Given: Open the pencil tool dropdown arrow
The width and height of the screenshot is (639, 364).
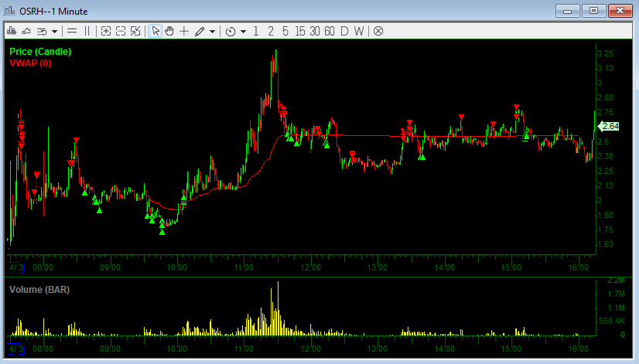Looking at the screenshot, I should [212, 32].
